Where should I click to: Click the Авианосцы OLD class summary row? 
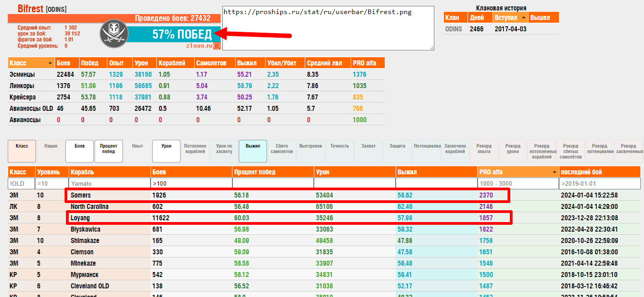[196, 108]
